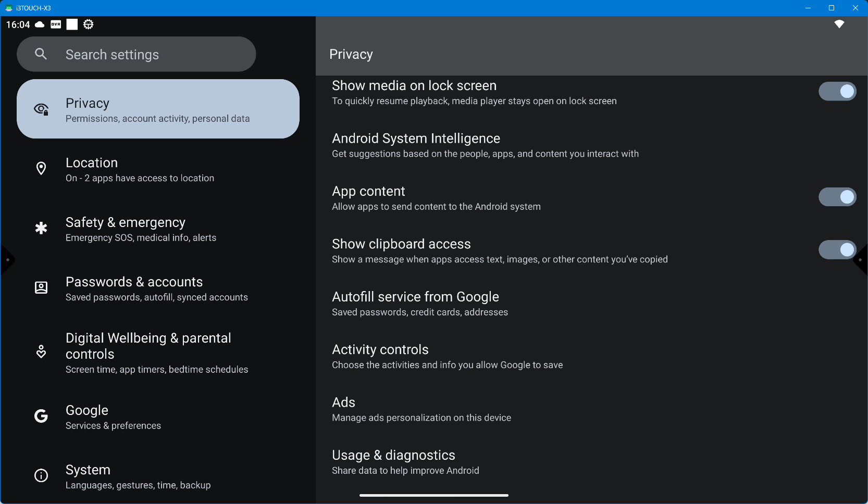The width and height of the screenshot is (868, 504).
Task: Click the left edge panel arrow handle
Action: click(x=7, y=260)
